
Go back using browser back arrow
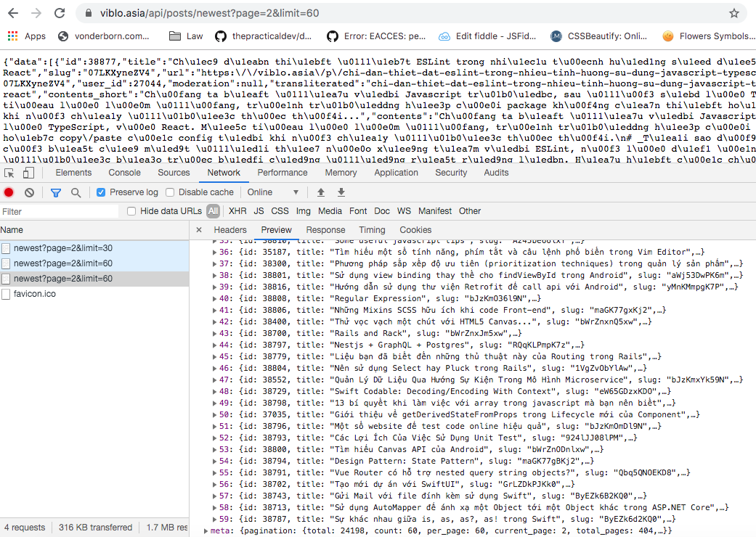pos(13,13)
